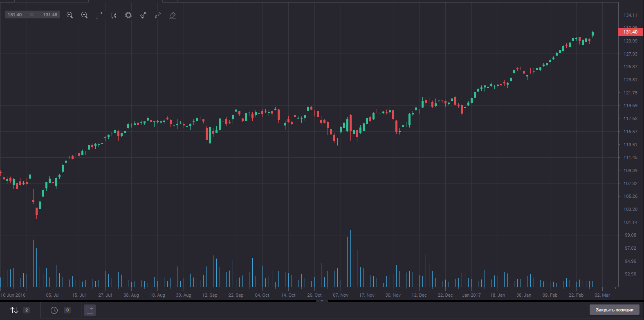The height and width of the screenshot is (320, 644).
Task: Click the 125.87 price axis label
Action: click(631, 67)
